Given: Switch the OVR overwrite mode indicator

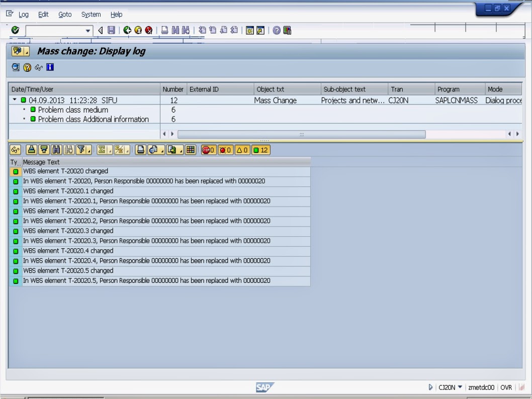Looking at the screenshot, I should point(506,387).
